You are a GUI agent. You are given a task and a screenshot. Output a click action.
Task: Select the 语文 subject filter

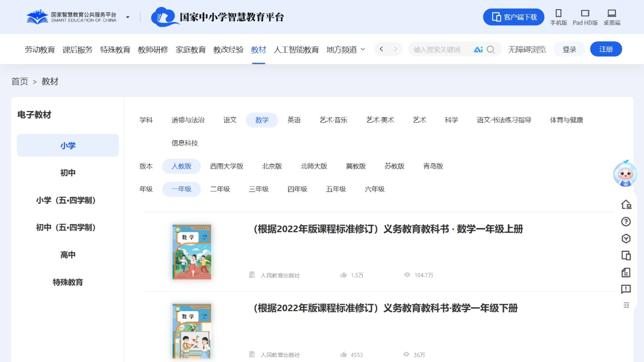(x=230, y=120)
